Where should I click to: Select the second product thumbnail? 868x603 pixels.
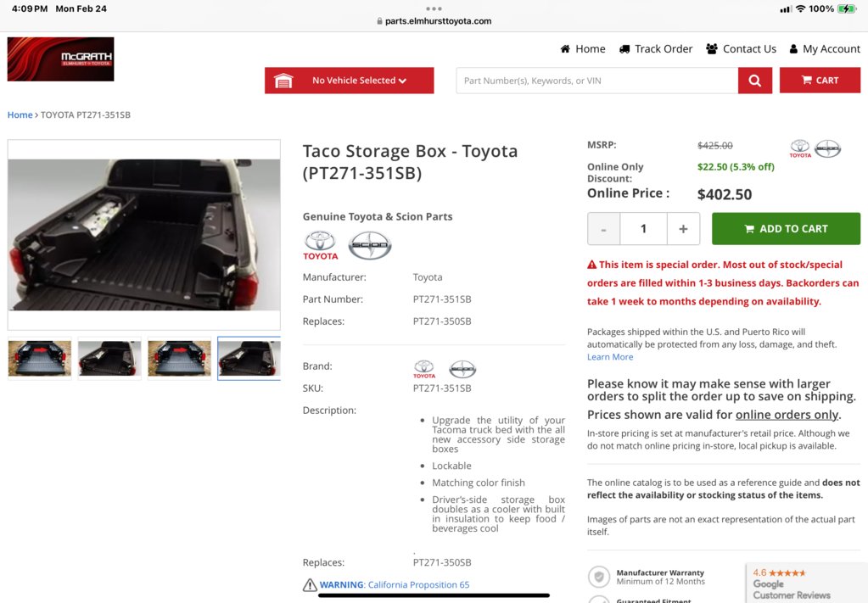109,358
